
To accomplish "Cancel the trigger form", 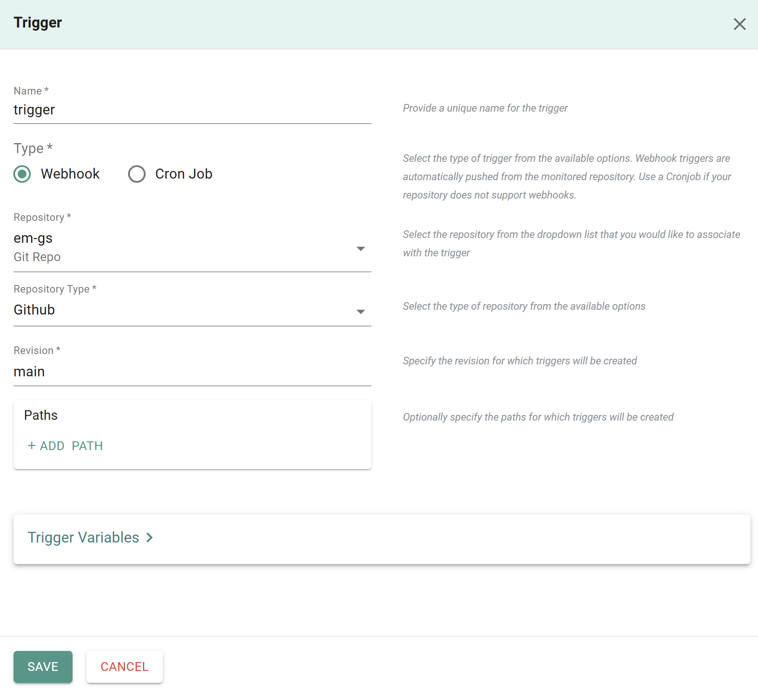I will point(124,667).
